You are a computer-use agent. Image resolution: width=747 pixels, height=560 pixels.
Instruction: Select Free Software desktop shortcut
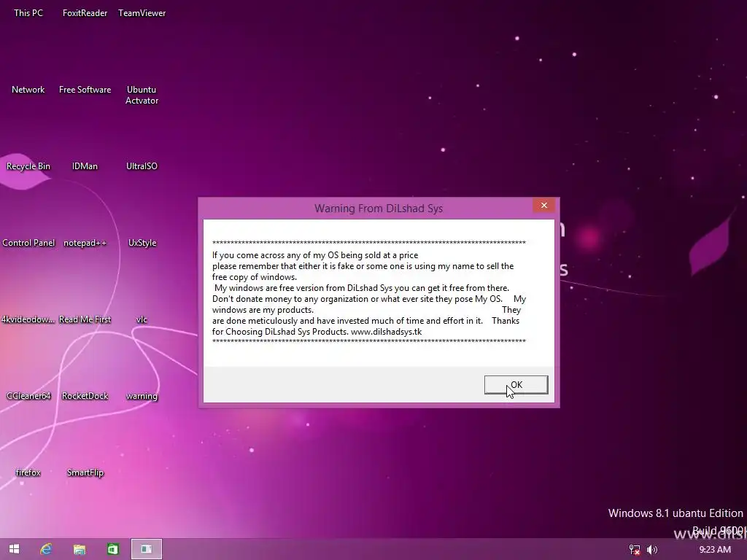[x=85, y=90]
